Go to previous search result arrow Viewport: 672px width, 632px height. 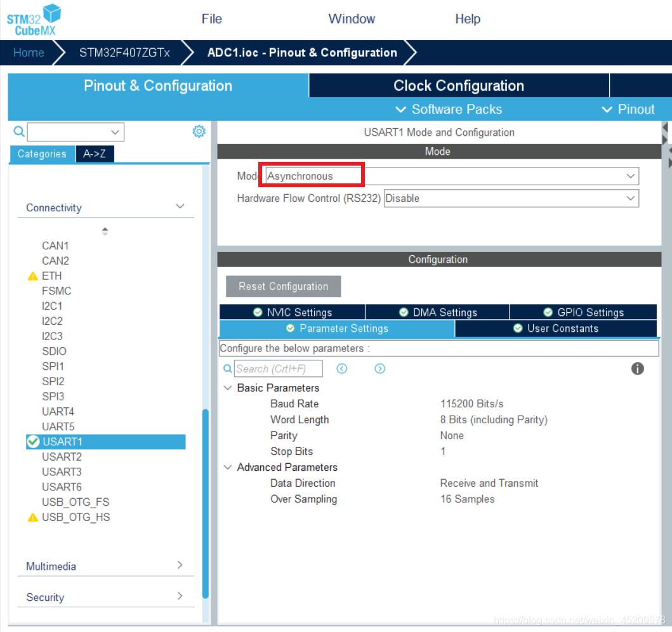click(x=341, y=369)
